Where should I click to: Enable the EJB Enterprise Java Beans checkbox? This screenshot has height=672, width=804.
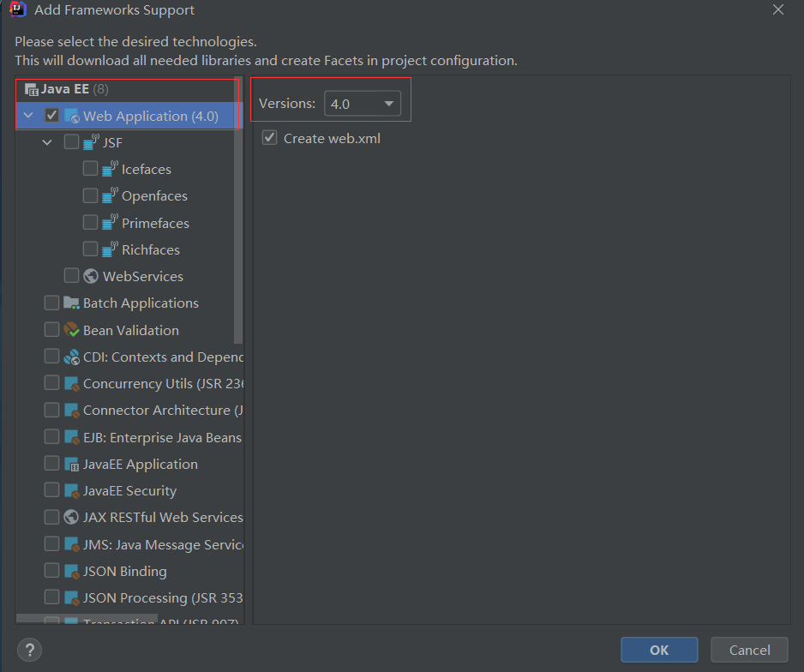(51, 436)
